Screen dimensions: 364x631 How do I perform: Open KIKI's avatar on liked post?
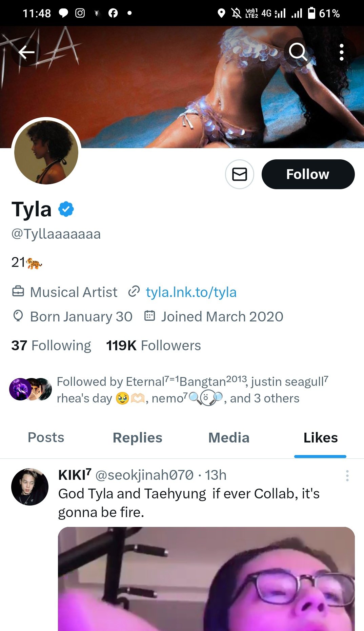pyautogui.click(x=30, y=487)
